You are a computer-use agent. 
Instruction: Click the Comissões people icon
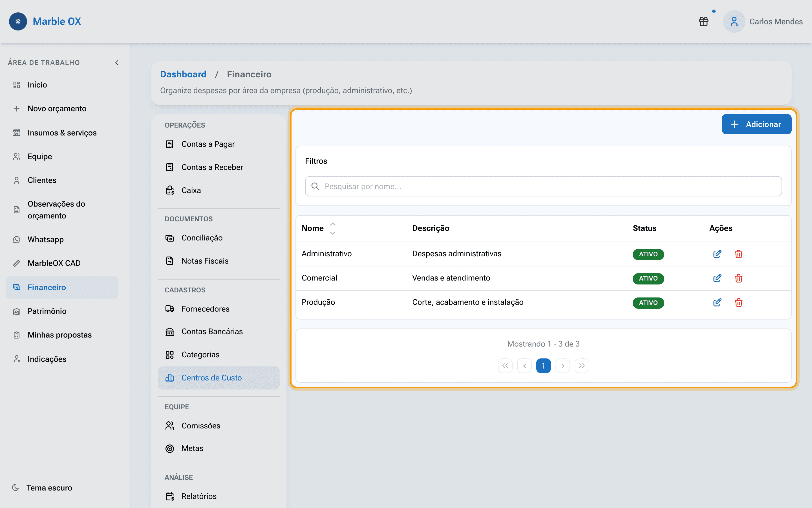[170, 426]
